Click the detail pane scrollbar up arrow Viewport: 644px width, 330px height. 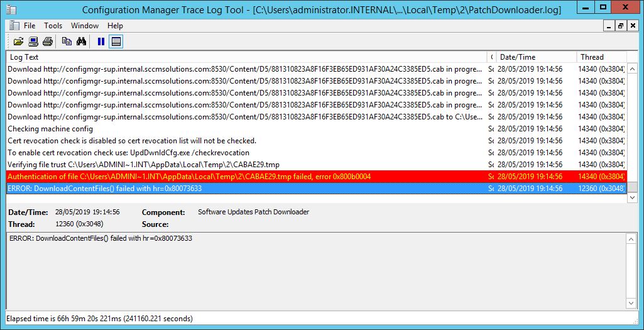(x=631, y=238)
